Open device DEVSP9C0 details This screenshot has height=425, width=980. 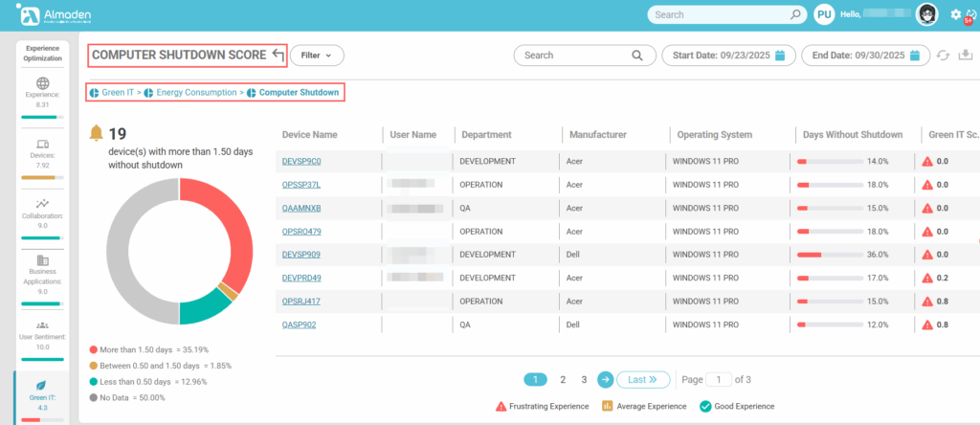pyautogui.click(x=301, y=162)
